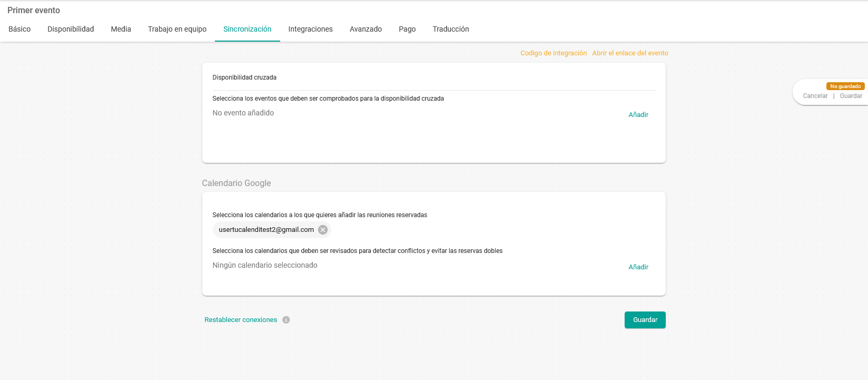Screen dimensions: 868x380
Task: Open the Media tab
Action: pos(121,29)
